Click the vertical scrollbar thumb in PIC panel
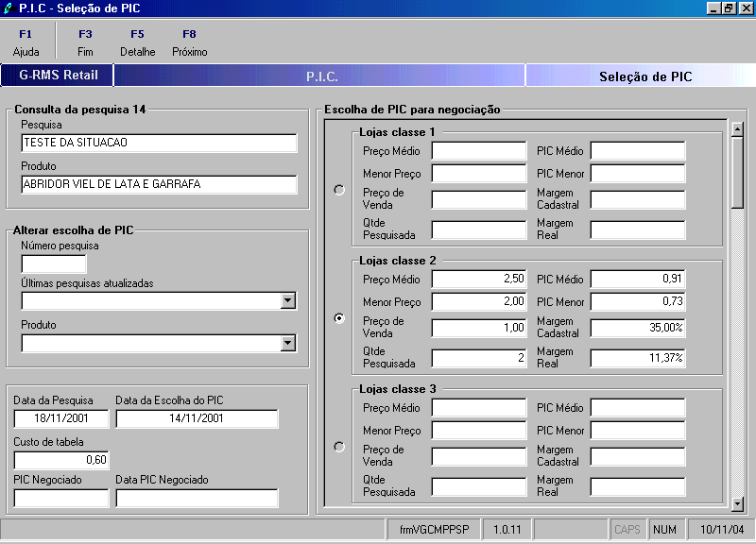Viewport: 756px width, 544px height. click(x=737, y=173)
